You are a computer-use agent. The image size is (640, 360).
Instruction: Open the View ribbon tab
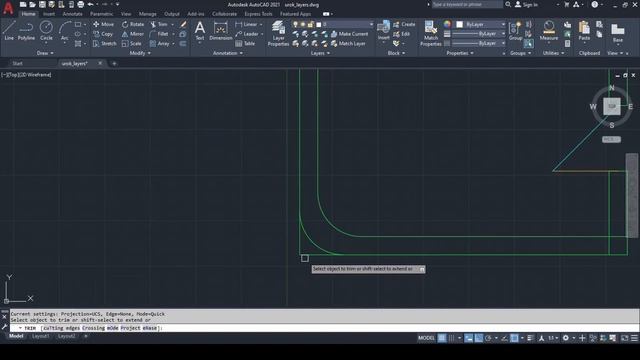(x=126, y=14)
